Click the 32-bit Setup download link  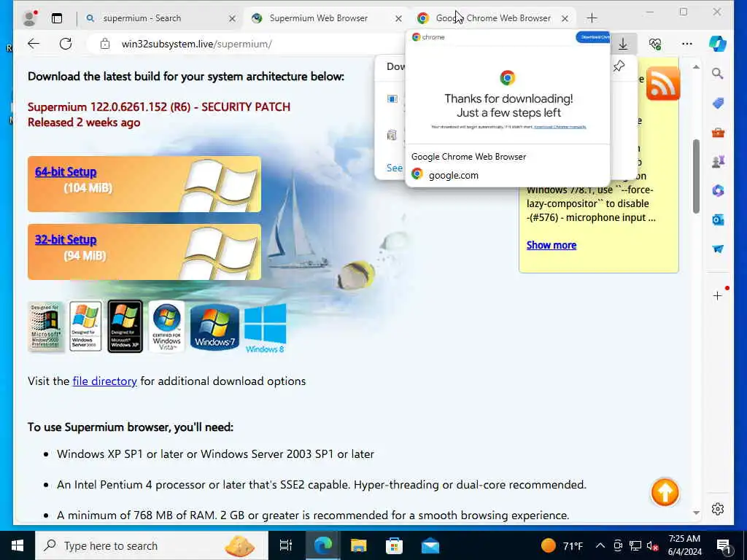66,239
